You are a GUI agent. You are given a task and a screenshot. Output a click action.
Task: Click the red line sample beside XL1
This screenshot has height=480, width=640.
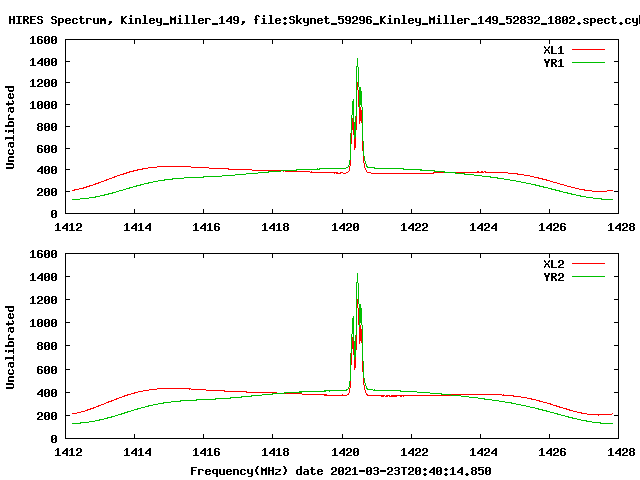588,50
